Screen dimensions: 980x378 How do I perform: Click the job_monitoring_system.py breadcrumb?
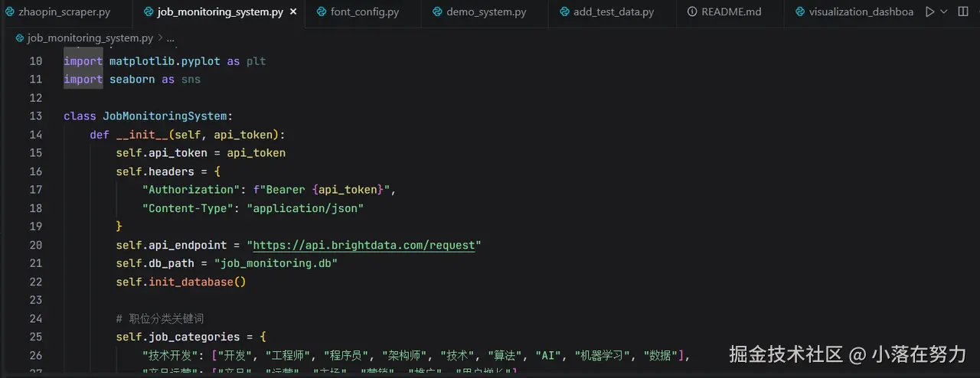pyautogui.click(x=90, y=37)
